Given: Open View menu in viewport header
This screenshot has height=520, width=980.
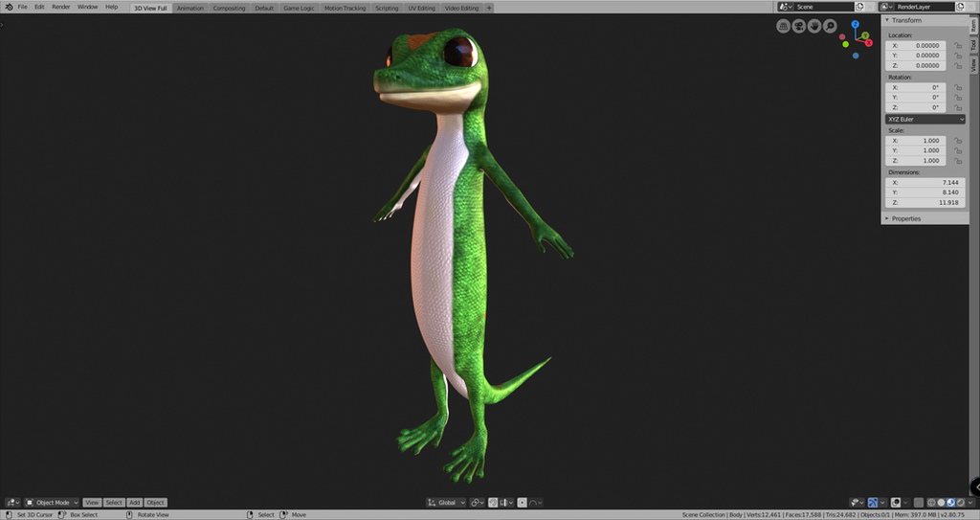Looking at the screenshot, I should pyautogui.click(x=92, y=503).
